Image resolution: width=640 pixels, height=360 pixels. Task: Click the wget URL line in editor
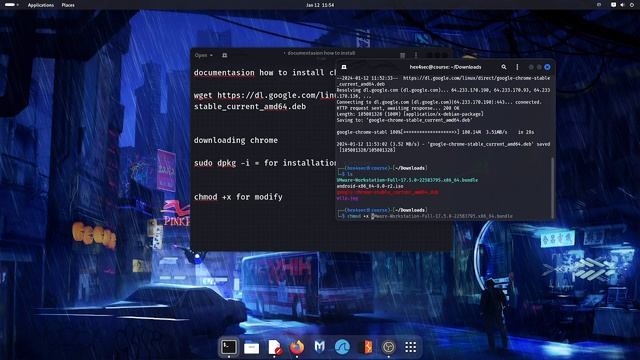(265, 95)
